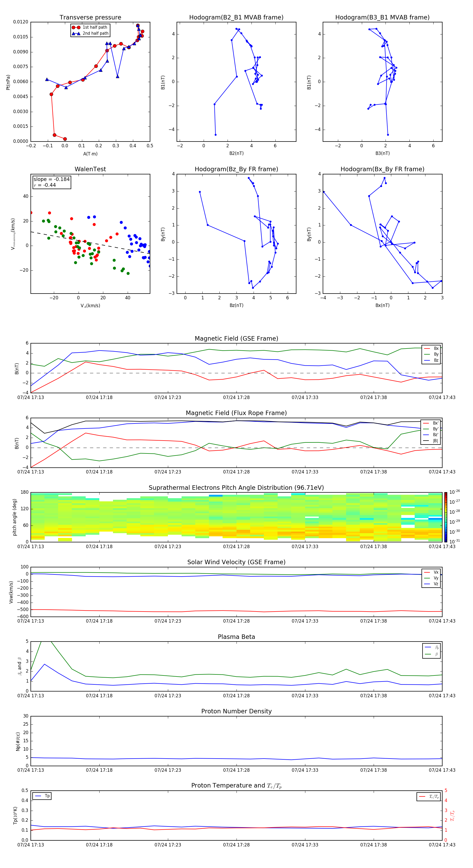Click the β entry in Plasma Beta legend

pyautogui.click(x=431, y=654)
